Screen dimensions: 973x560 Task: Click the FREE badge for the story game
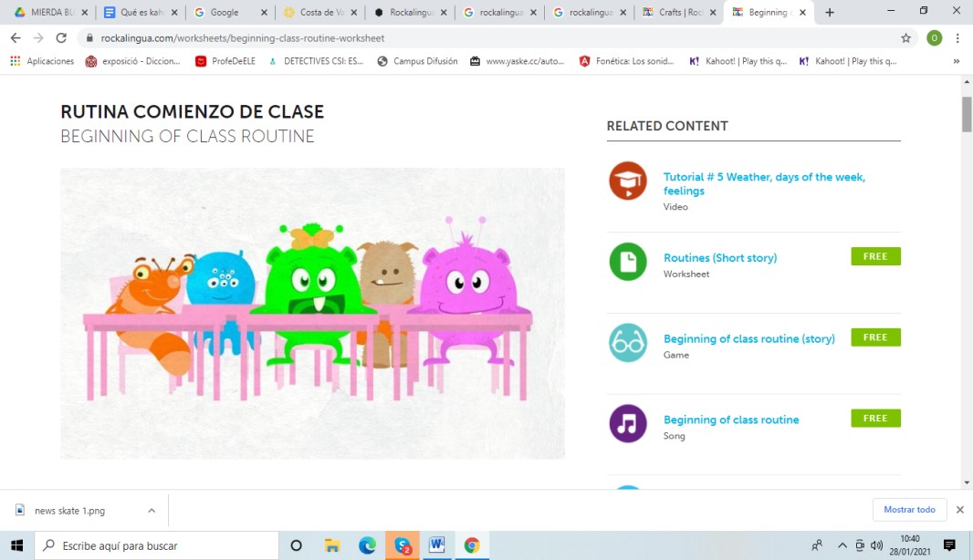coord(875,337)
